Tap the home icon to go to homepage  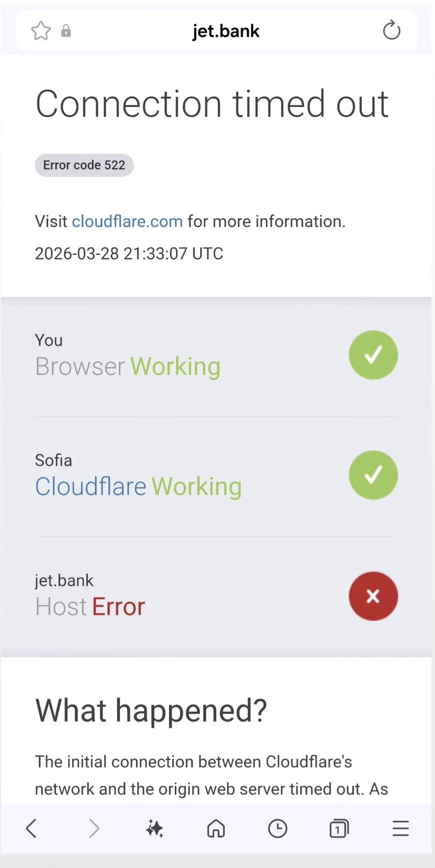click(x=216, y=829)
